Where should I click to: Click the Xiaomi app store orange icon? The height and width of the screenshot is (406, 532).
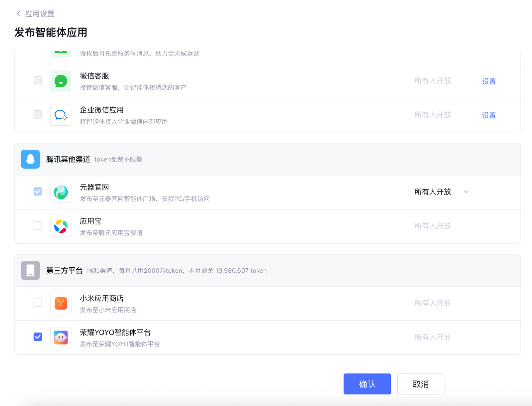pyautogui.click(x=61, y=303)
